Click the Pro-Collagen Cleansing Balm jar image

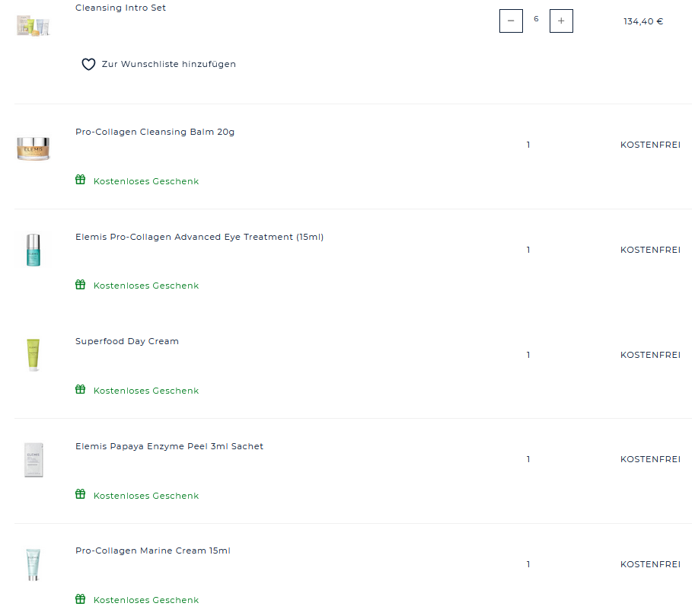(33, 148)
